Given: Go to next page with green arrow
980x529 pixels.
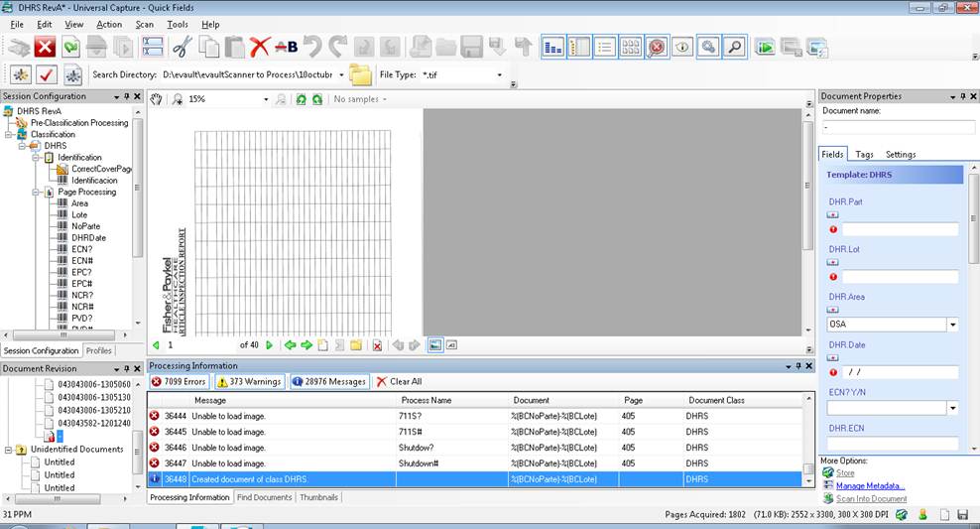Looking at the screenshot, I should 269,345.
